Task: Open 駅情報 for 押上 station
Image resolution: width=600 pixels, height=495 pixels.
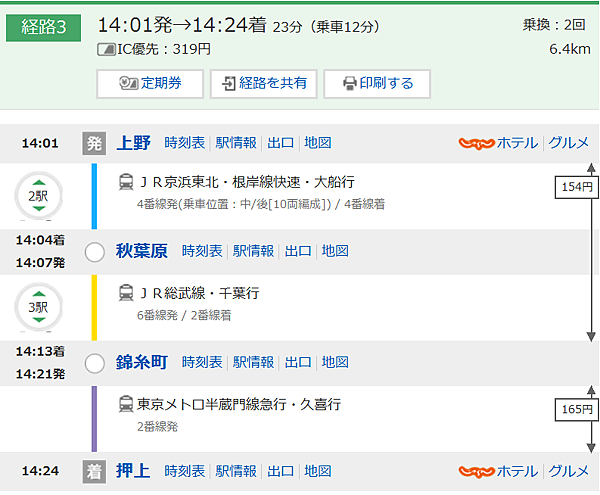Action: pyautogui.click(x=236, y=471)
